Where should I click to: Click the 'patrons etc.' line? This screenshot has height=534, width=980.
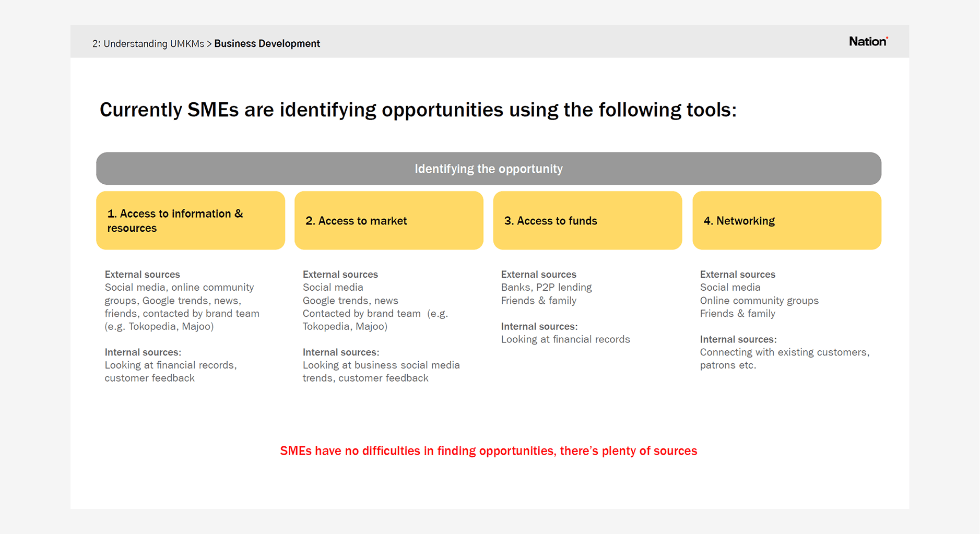click(x=728, y=365)
